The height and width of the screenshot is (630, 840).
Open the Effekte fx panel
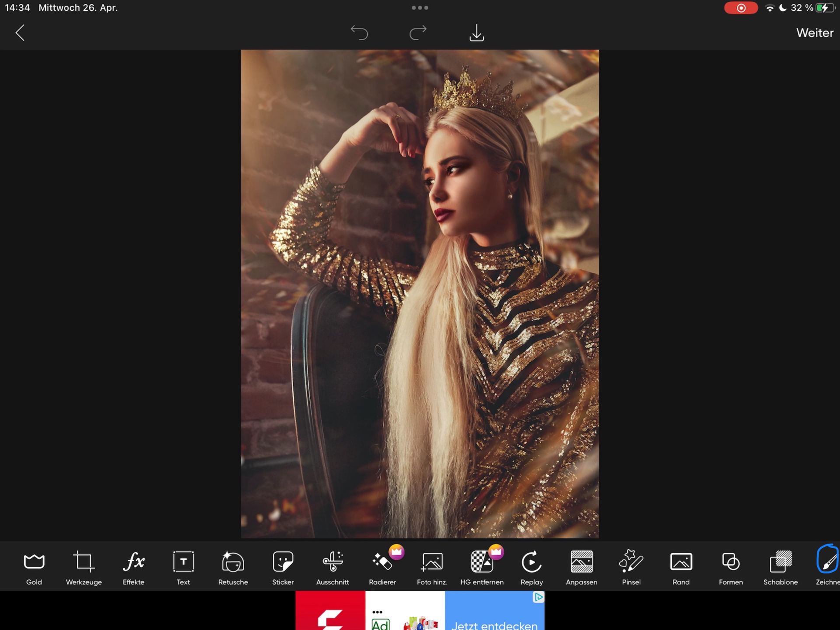tap(133, 567)
